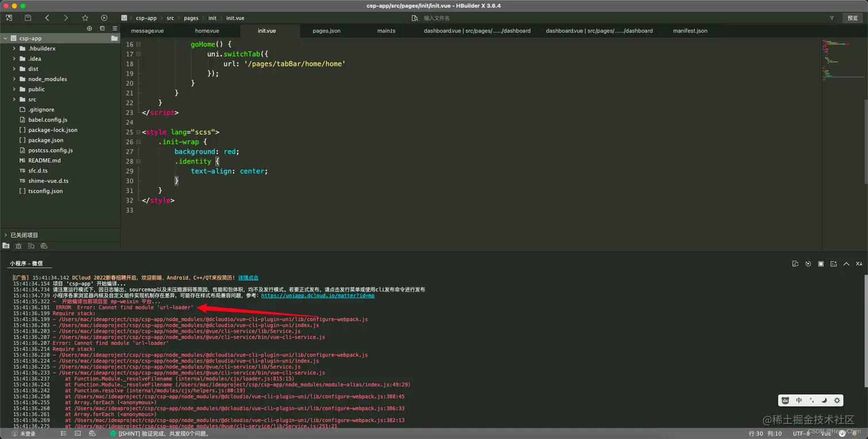Click the collapse all icon in project panel
This screenshot has height=439, width=868.
[x=102, y=28]
